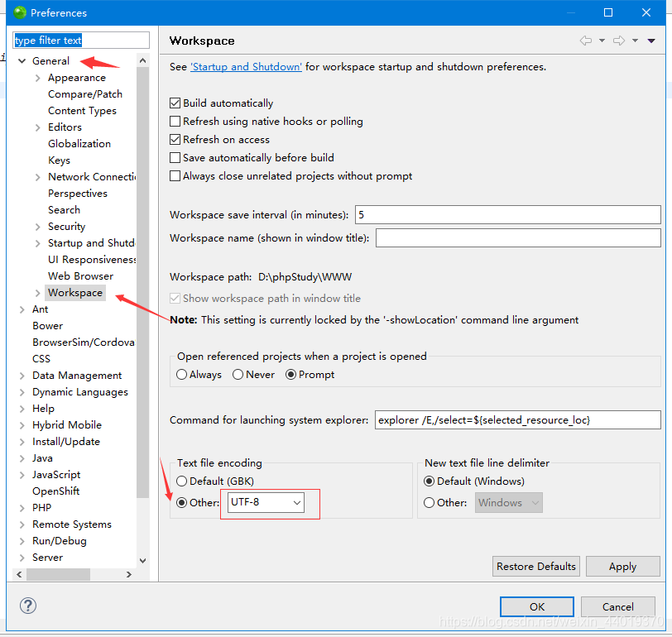
Task: Click the help question mark icon
Action: pos(28,606)
